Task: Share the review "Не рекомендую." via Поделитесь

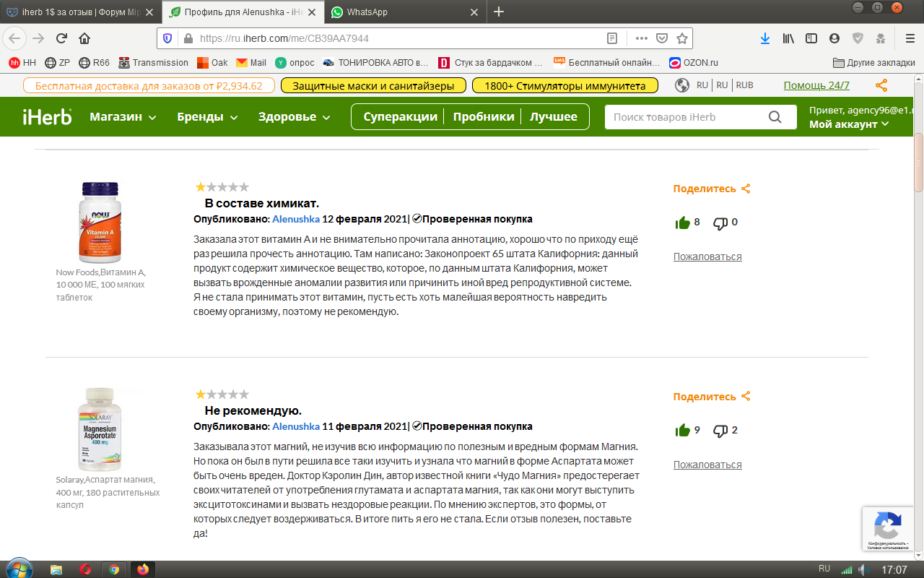Action: point(712,397)
